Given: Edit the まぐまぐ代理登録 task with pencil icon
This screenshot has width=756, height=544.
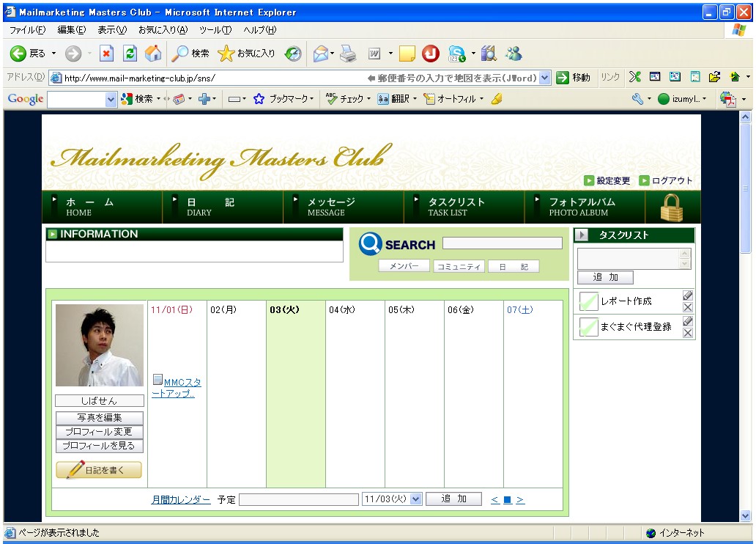Looking at the screenshot, I should click(688, 320).
